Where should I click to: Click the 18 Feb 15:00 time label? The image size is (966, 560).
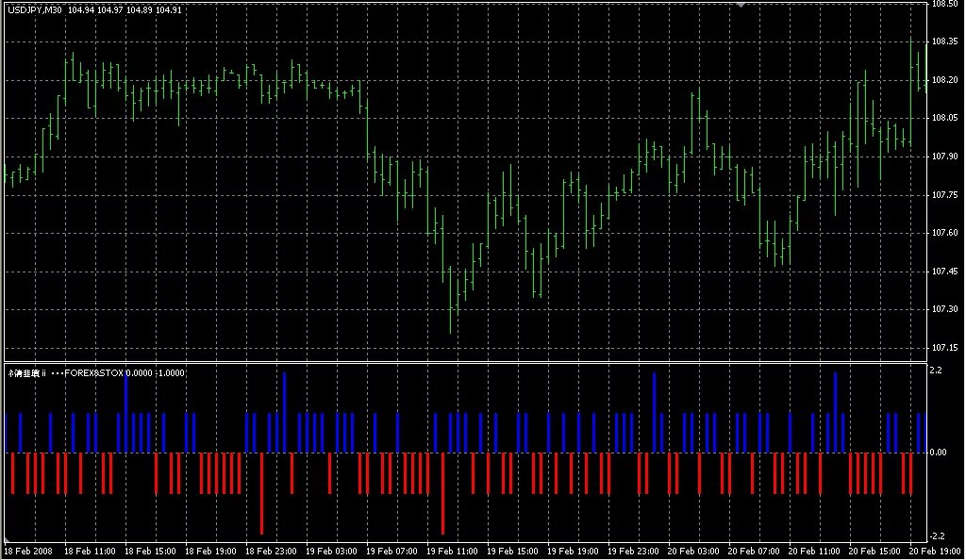pyautogui.click(x=150, y=552)
